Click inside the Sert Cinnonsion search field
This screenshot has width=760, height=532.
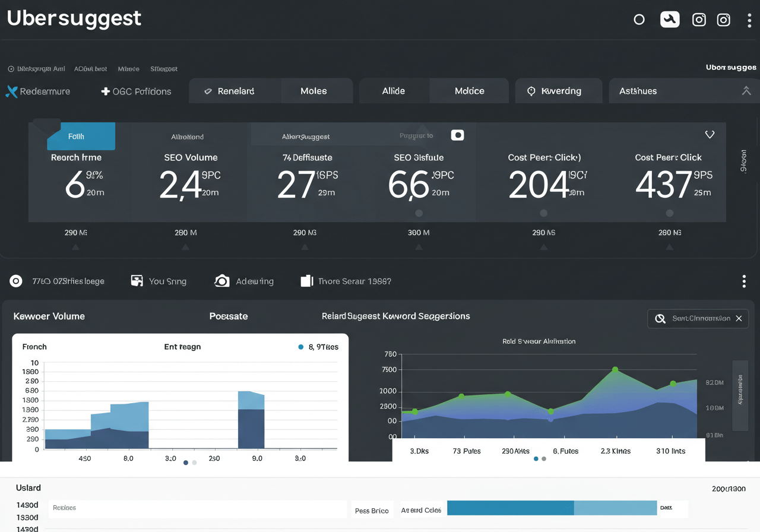pos(698,319)
